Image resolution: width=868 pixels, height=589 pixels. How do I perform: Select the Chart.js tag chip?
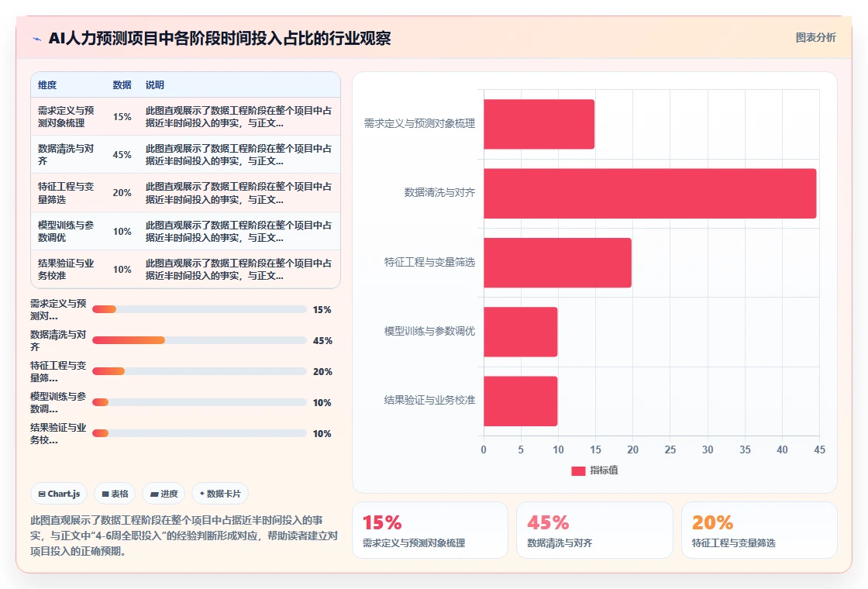pos(59,494)
